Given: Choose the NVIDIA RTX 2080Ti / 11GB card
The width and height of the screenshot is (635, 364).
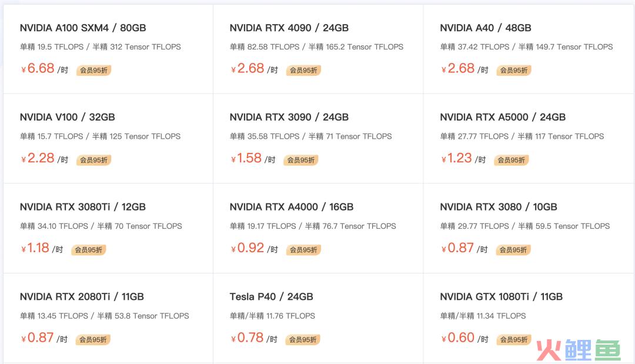Looking at the screenshot, I should [x=108, y=318].
